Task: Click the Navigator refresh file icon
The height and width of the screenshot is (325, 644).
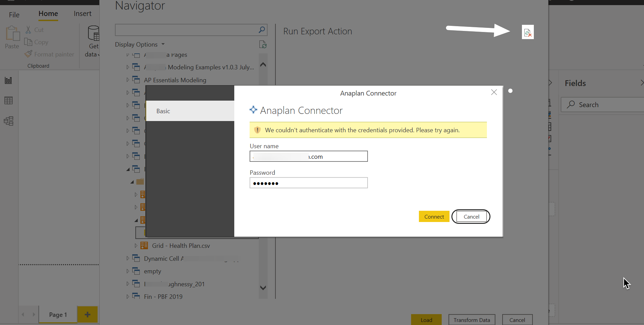Action: 262,45
